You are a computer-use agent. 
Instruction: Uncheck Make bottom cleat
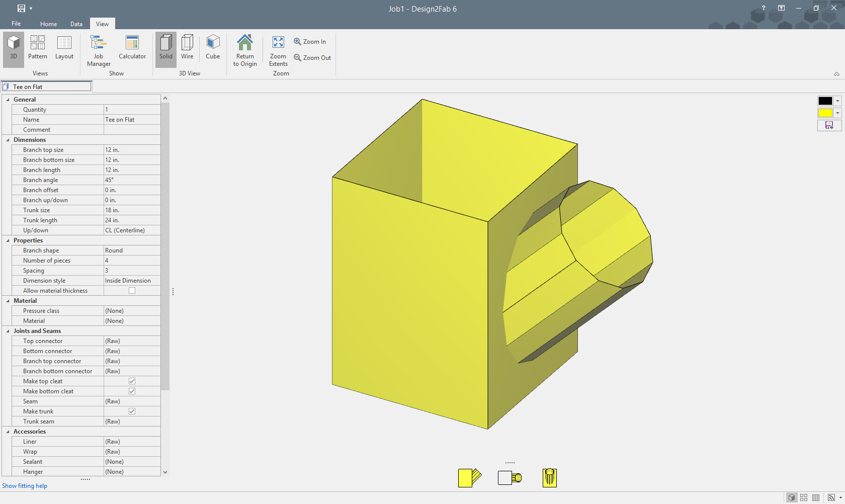[x=132, y=391]
